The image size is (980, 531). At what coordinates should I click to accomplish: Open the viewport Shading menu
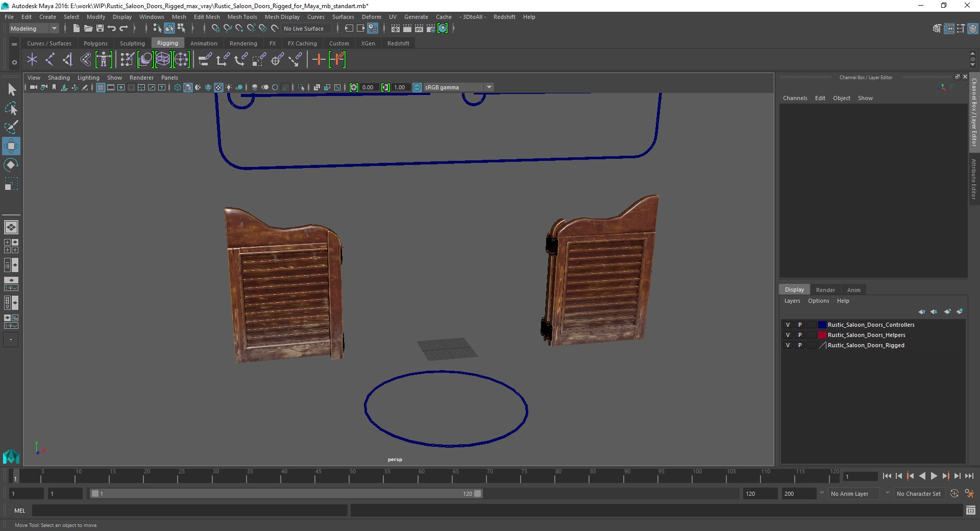(x=59, y=78)
